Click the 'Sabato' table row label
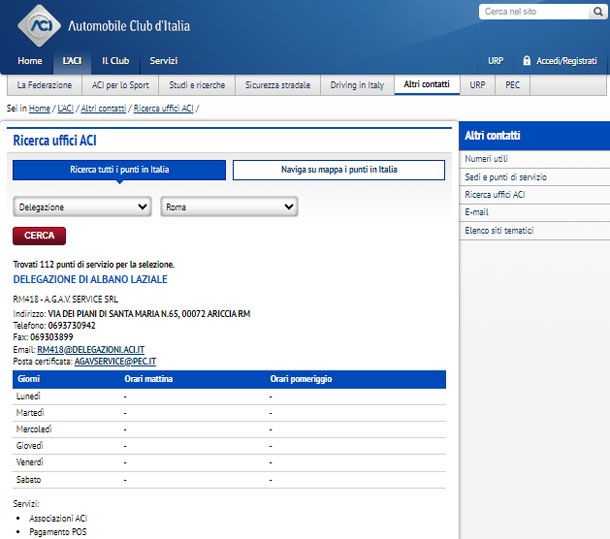Image resolution: width=610 pixels, height=539 pixels. [28, 479]
